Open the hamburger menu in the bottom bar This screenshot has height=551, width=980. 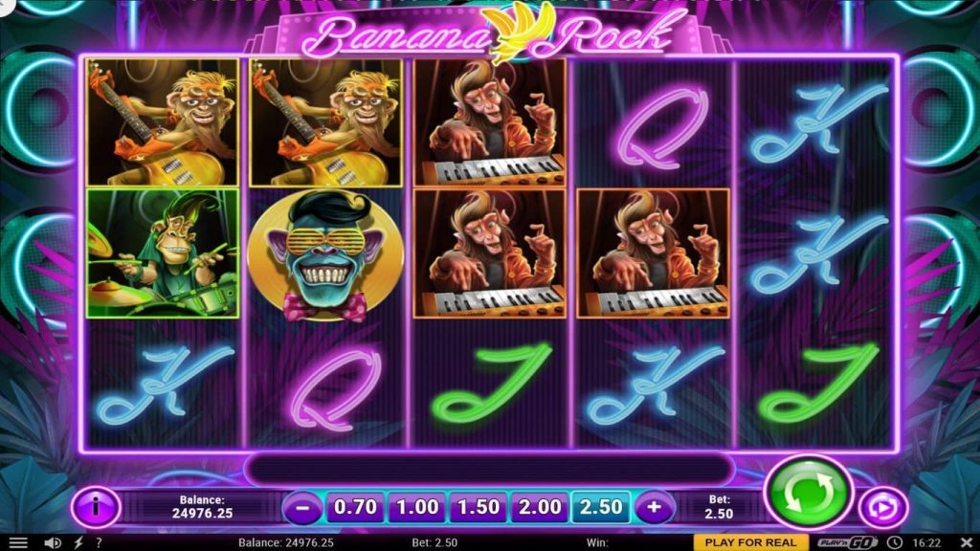point(17,543)
